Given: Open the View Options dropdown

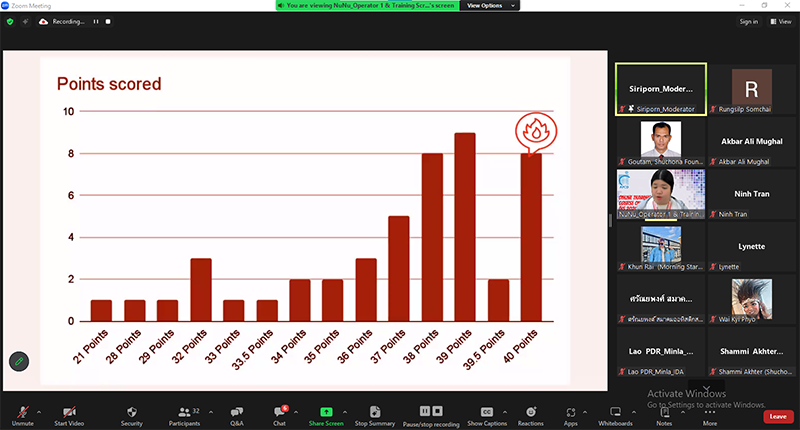Looking at the screenshot, I should click(x=490, y=6).
